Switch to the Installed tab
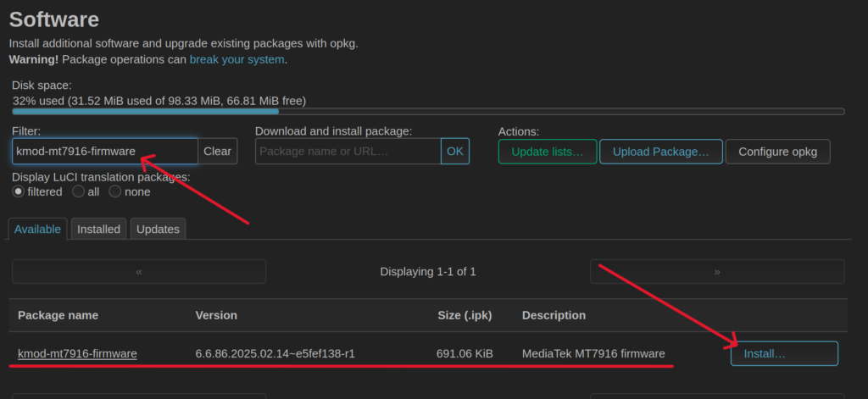 98,229
